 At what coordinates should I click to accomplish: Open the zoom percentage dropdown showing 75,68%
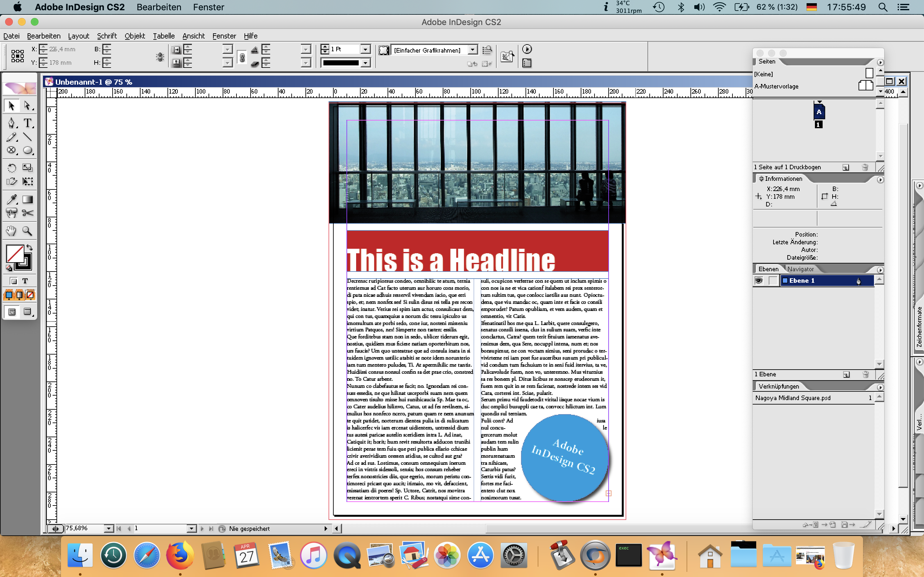tap(108, 528)
